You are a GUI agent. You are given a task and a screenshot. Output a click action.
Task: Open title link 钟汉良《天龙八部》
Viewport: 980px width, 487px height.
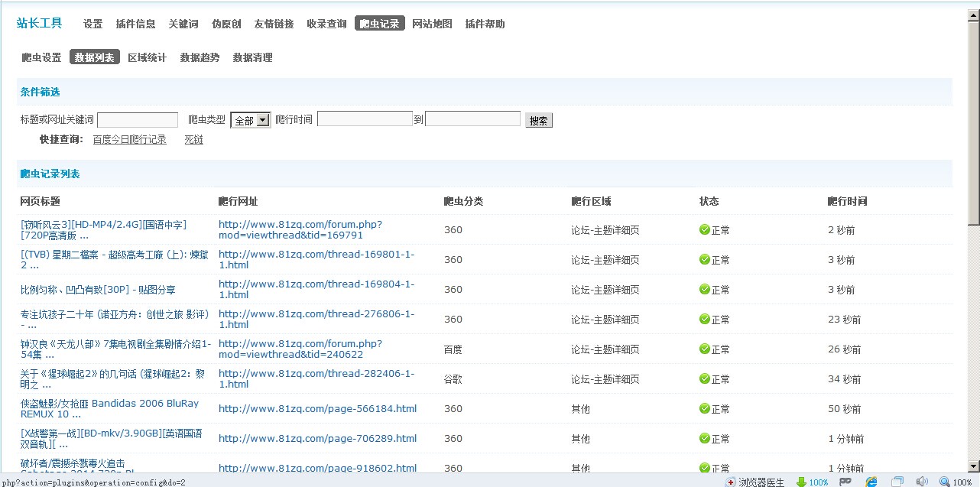click(x=115, y=349)
